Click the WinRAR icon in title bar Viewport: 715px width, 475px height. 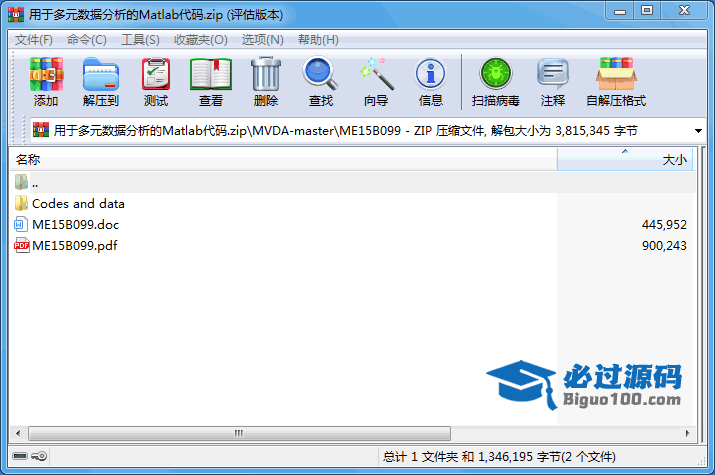click(x=16, y=15)
